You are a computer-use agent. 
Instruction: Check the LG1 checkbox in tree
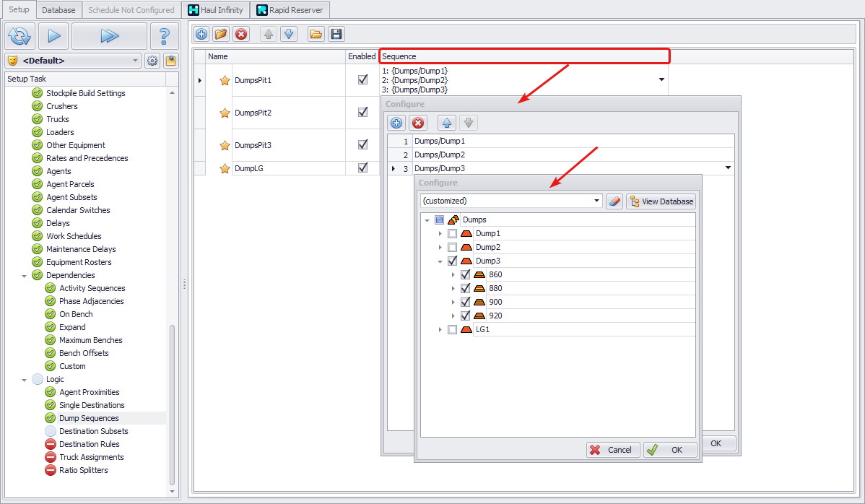(453, 330)
